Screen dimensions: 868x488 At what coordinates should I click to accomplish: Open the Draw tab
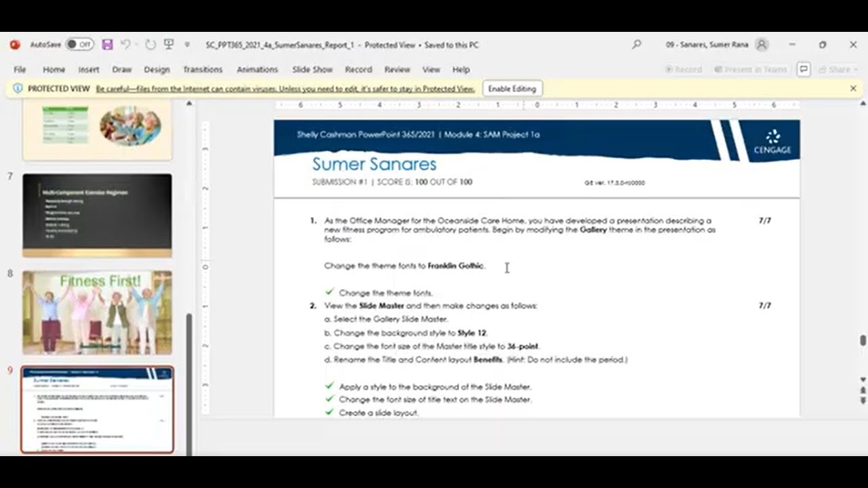click(122, 70)
